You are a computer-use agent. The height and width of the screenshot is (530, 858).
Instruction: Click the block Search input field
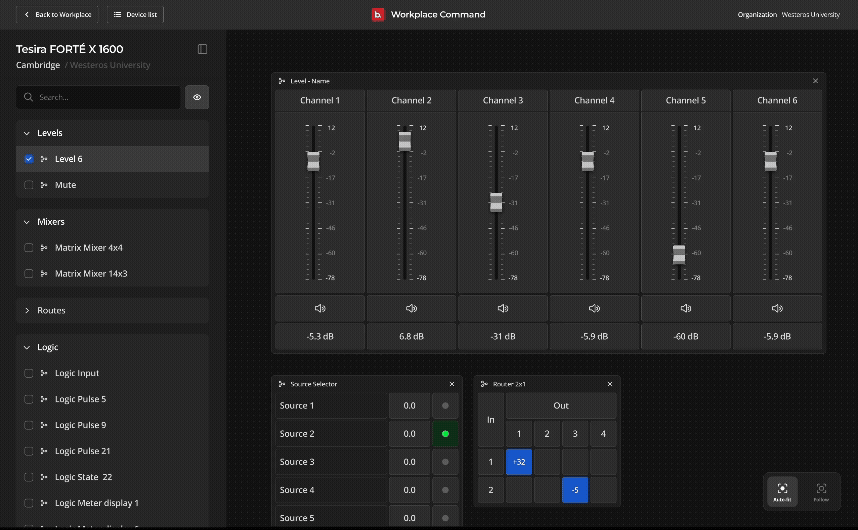coord(98,97)
